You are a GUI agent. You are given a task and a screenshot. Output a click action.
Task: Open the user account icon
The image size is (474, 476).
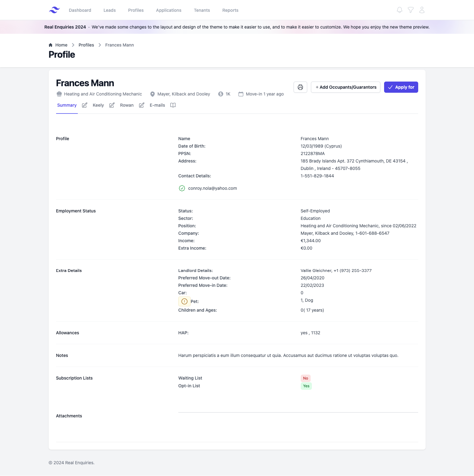click(422, 10)
